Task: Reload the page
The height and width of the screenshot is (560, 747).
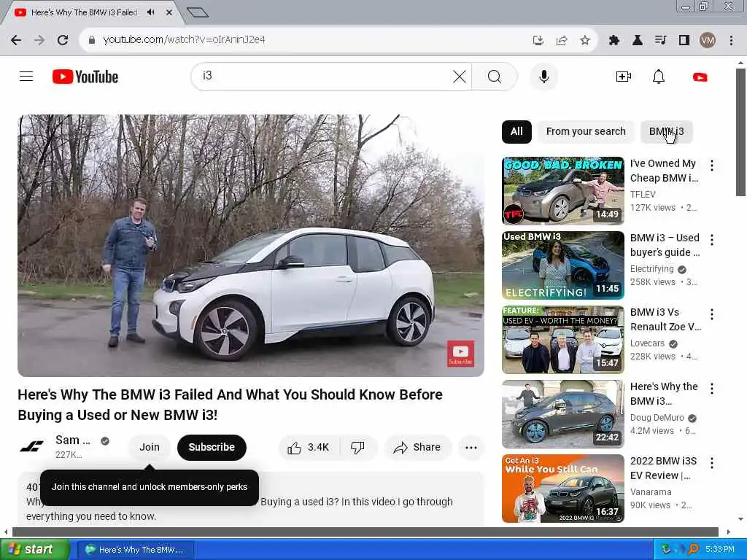Action: click(63, 40)
